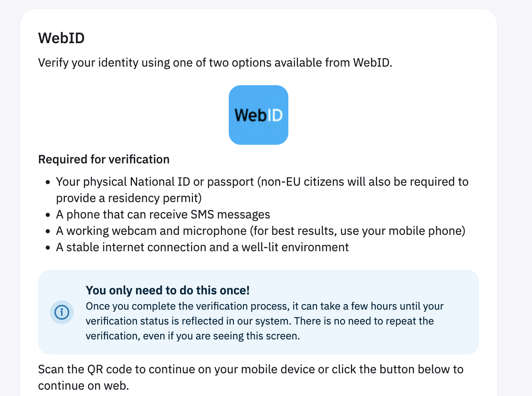
Task: Click the blue WebID logo image
Action: 258,115
